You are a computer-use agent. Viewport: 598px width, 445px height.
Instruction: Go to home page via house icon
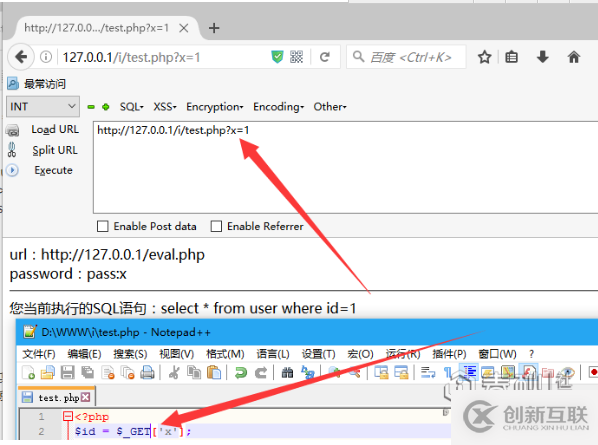point(574,57)
